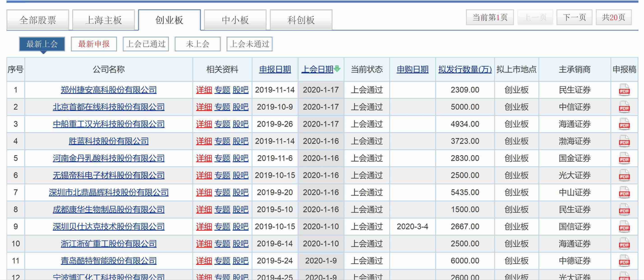The width and height of the screenshot is (644, 280).
Task: Open company link 深圳市北鼎晶辉科技股份有限公司
Action: (x=108, y=192)
